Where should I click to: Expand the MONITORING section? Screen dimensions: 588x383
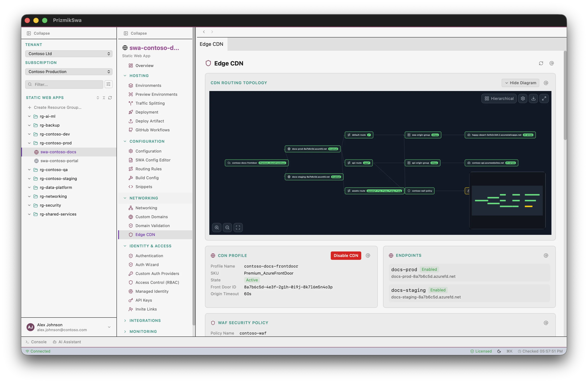(x=143, y=331)
